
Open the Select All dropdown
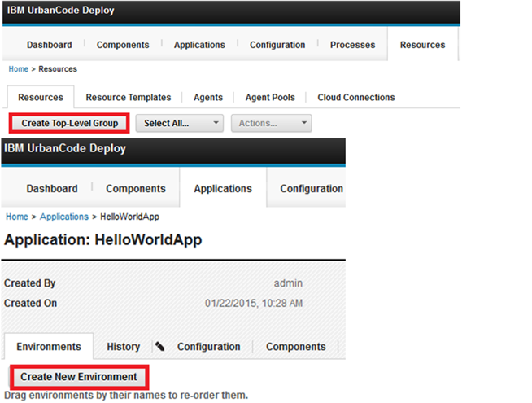(x=180, y=123)
